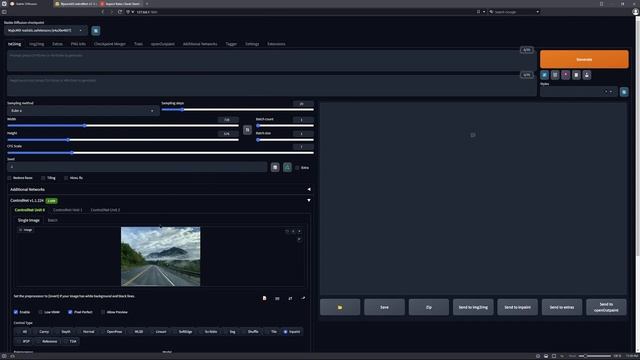The image size is (640, 360).
Task: Open the PNG Info tab
Action: 78,44
